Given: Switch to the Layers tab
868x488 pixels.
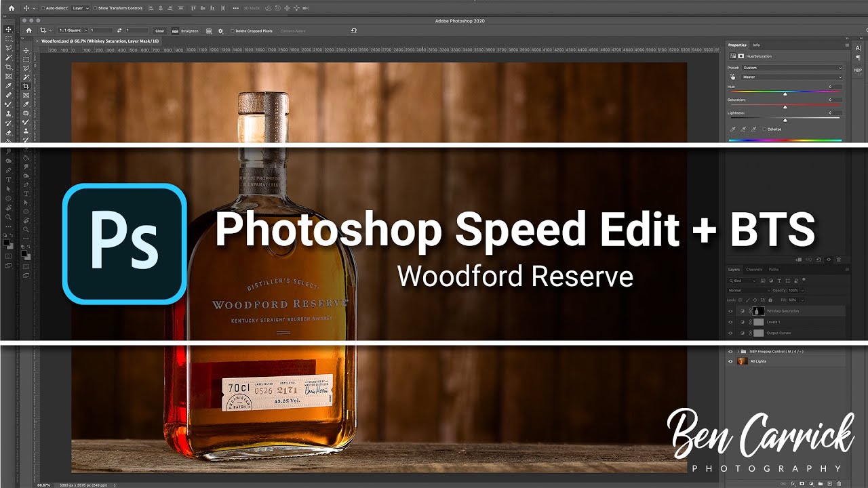Looking at the screenshot, I should pyautogui.click(x=734, y=270).
